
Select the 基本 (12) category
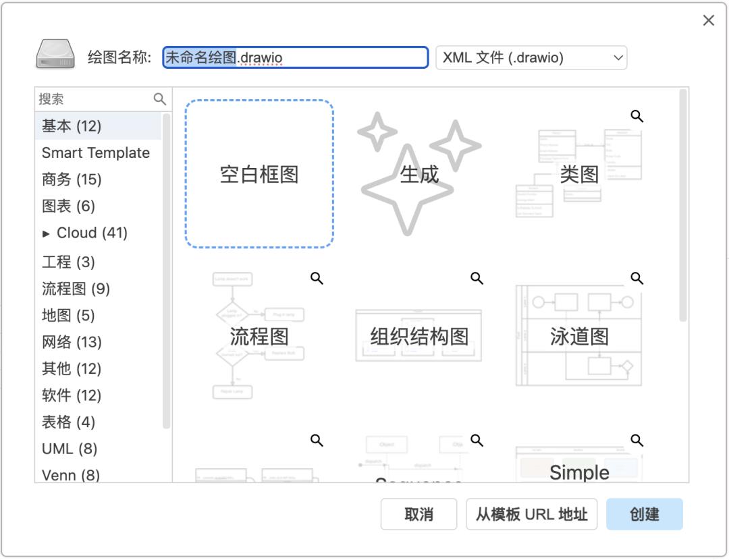tap(98, 126)
